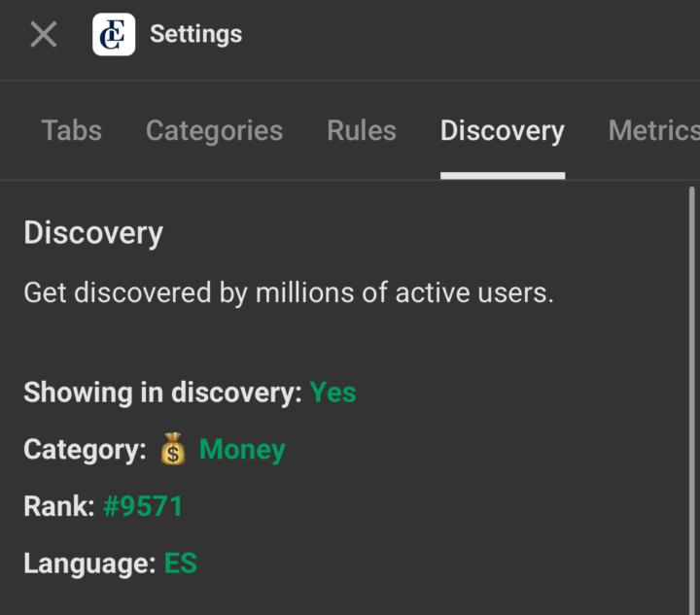Viewport: 700px width, 615px height.
Task: Switch to the Metrics tab
Action: point(653,131)
